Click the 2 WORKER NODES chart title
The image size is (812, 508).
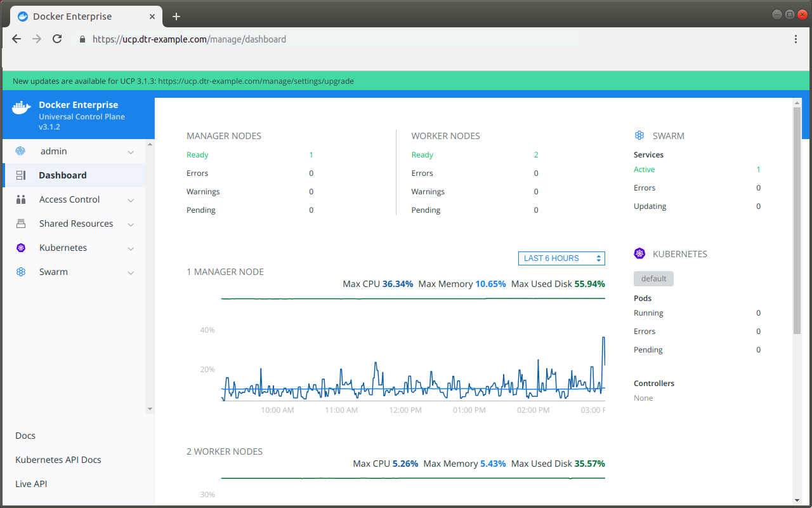(225, 451)
